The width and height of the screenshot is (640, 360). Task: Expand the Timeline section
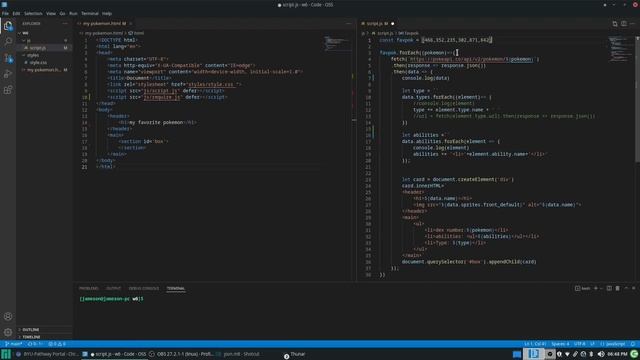[x=31, y=337]
